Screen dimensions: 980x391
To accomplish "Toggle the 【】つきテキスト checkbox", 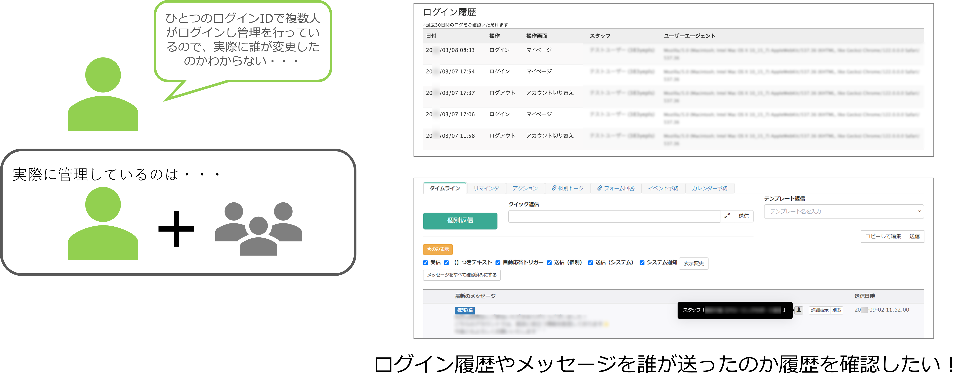I will click(x=446, y=263).
